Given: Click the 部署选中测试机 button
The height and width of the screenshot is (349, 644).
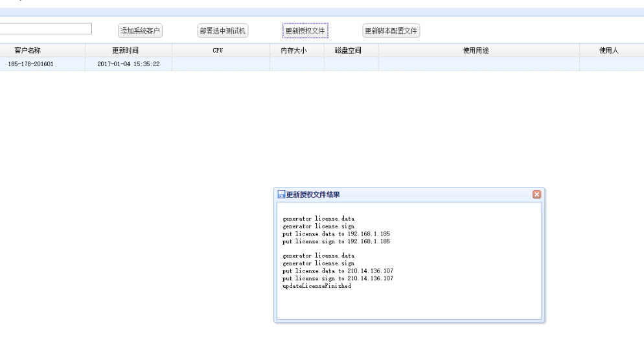Looking at the screenshot, I should click(x=223, y=31).
